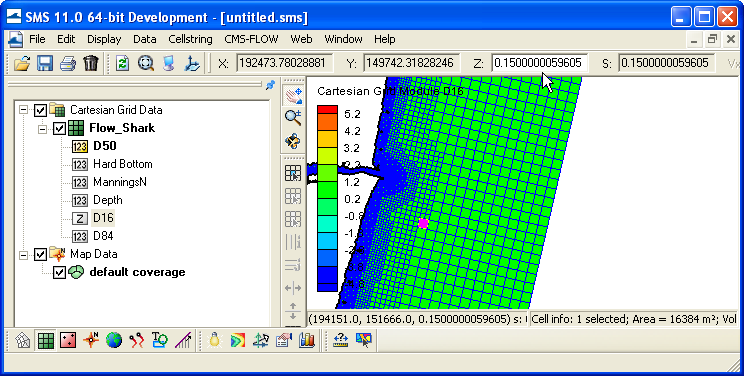
Task: Collapse the Map Data tree node
Action: pyautogui.click(x=23, y=255)
